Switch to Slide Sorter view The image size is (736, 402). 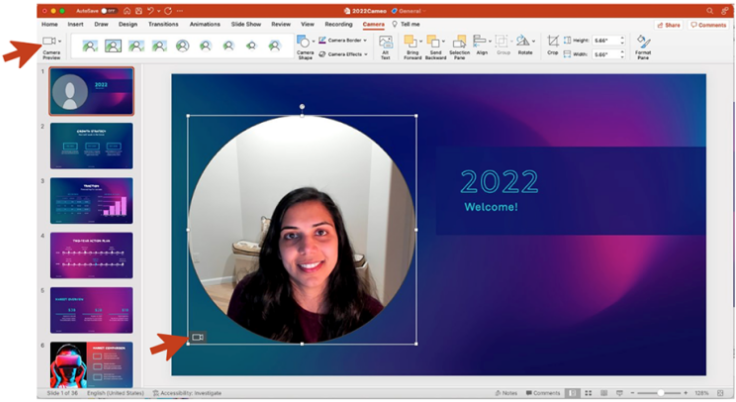pos(588,393)
